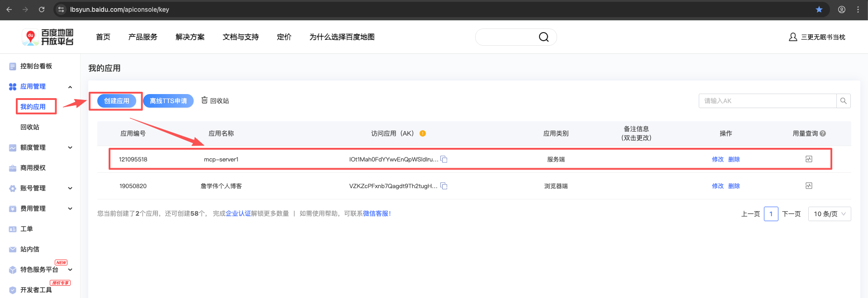Copy the AK key for mcp-server1
Viewport: 868px width, 298px height.
click(444, 159)
